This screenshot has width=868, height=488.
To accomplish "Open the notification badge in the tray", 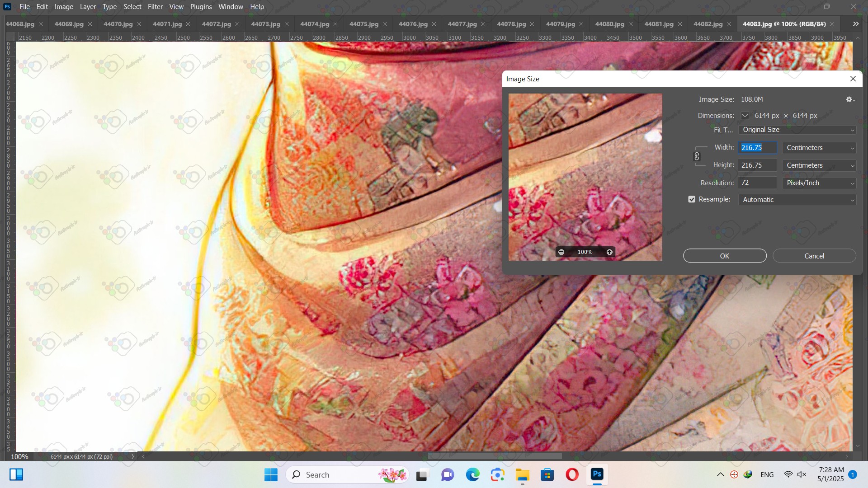I will click(853, 474).
